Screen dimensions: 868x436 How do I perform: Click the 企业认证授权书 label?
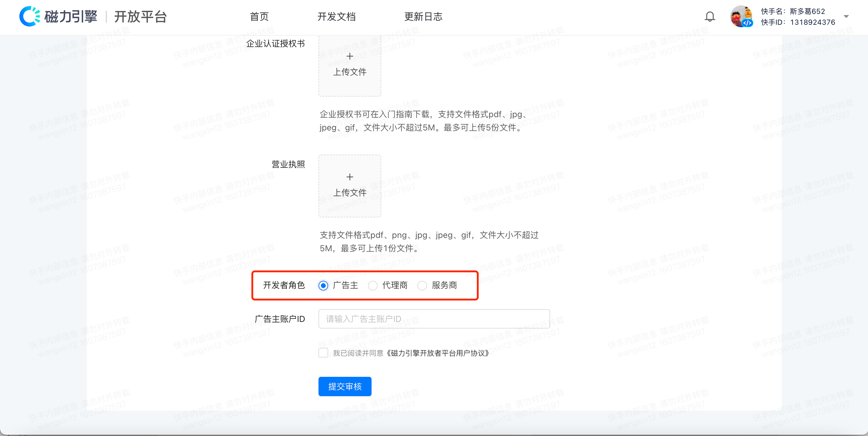point(275,43)
